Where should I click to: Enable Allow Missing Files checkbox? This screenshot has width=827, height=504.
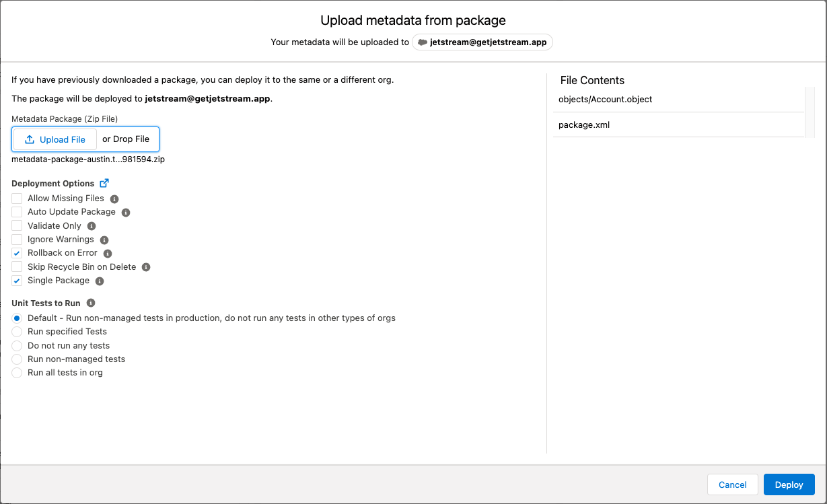tap(17, 199)
